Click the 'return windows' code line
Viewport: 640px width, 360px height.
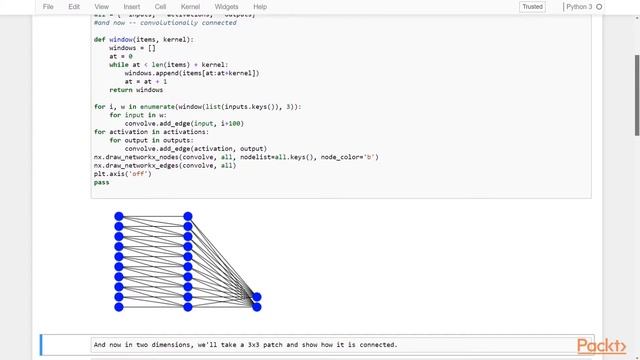coord(136,90)
